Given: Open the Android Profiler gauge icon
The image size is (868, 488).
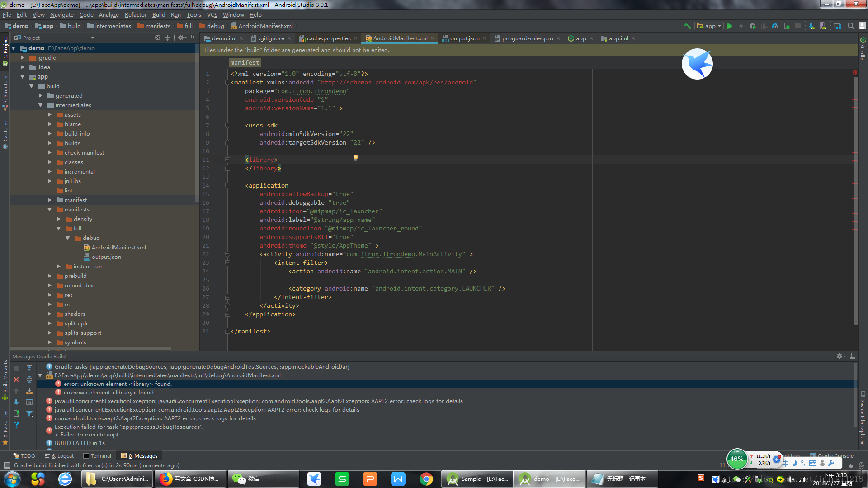Looking at the screenshot, I should coord(775,26).
